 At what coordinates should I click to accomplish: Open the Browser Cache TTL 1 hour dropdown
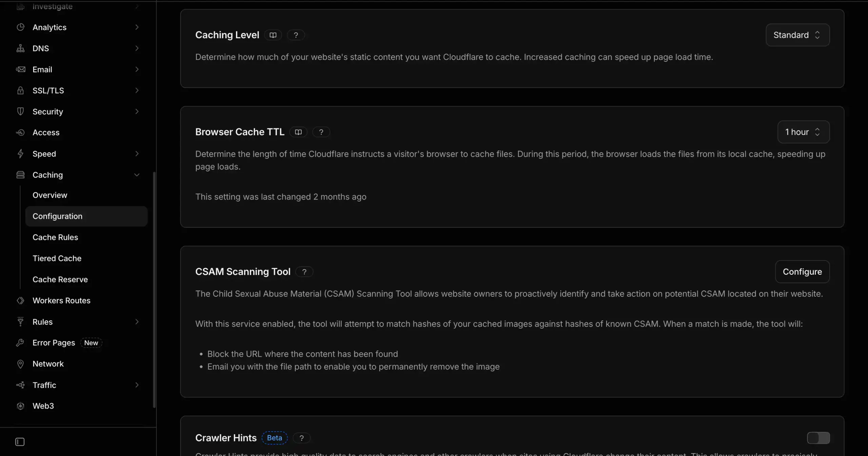[803, 132]
